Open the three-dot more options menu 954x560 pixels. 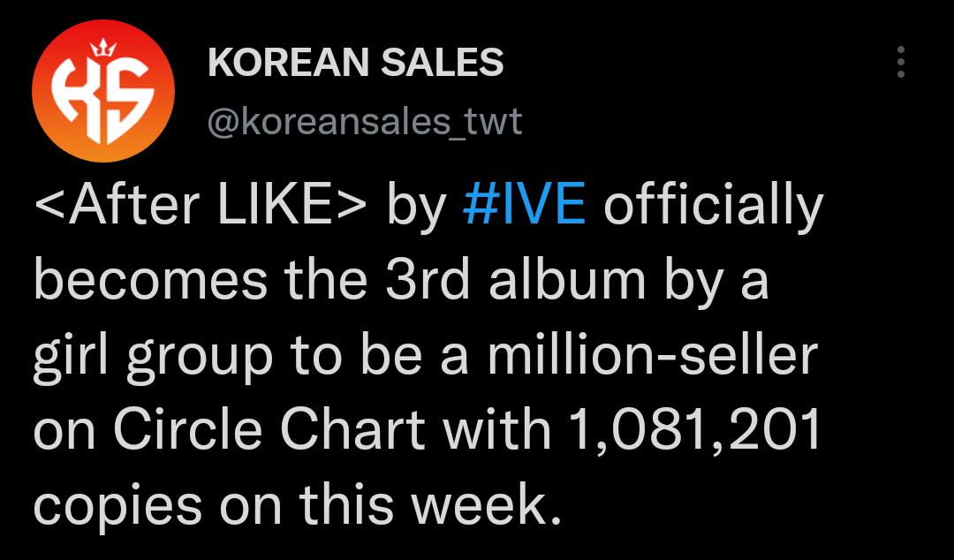pyautogui.click(x=900, y=62)
